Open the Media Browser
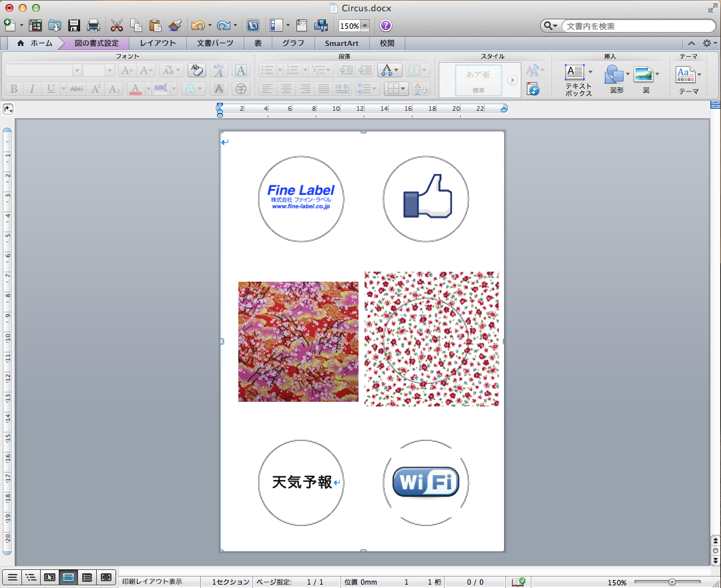The image size is (721, 588). click(321, 25)
